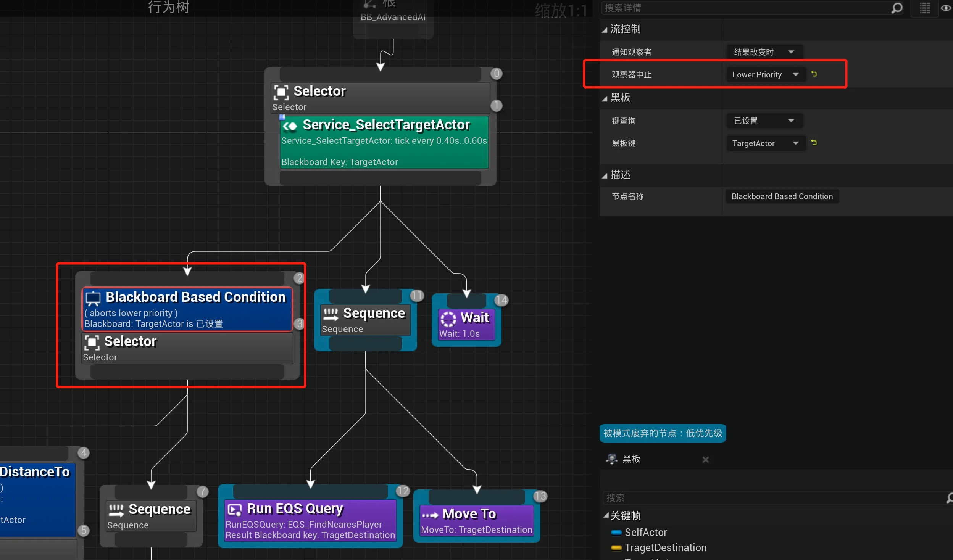
Task: Reset Lower Priority observer abort to default
Action: (814, 74)
